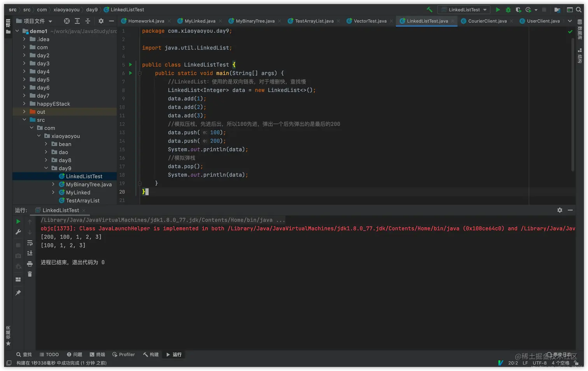
Task: Click the locate-file target icon in project panel
Action: [67, 21]
